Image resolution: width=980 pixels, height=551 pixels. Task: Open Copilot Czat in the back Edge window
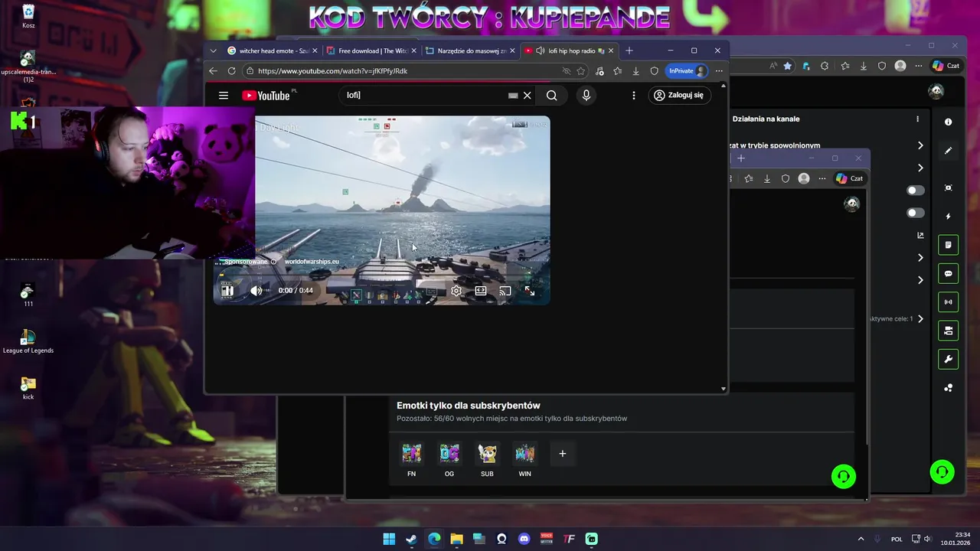[x=946, y=66]
